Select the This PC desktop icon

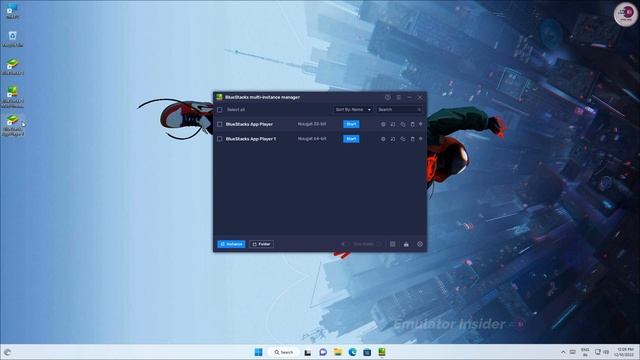click(12, 11)
